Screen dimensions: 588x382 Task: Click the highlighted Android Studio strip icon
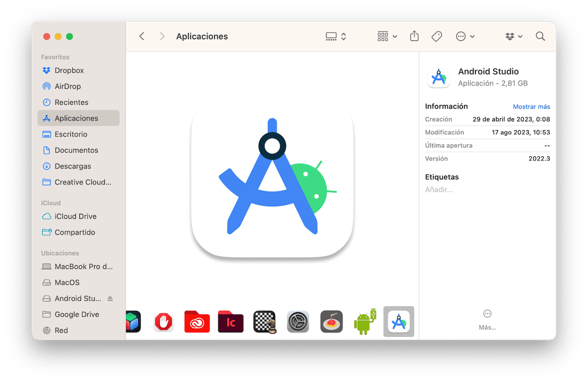click(399, 321)
